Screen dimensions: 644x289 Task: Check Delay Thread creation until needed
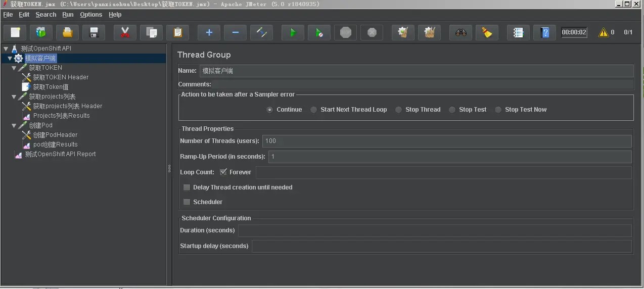(x=187, y=187)
